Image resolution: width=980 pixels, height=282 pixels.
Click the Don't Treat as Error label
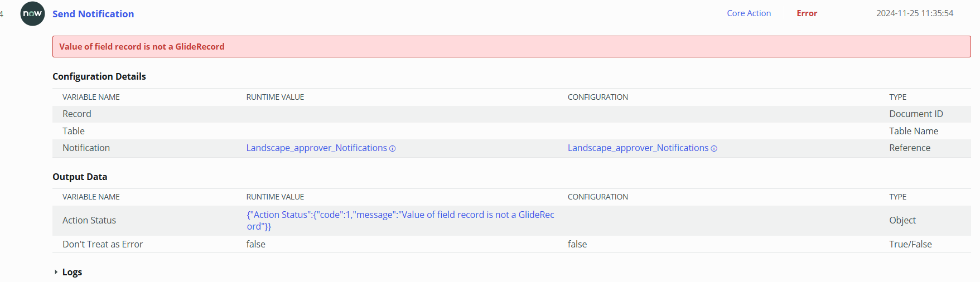point(103,244)
